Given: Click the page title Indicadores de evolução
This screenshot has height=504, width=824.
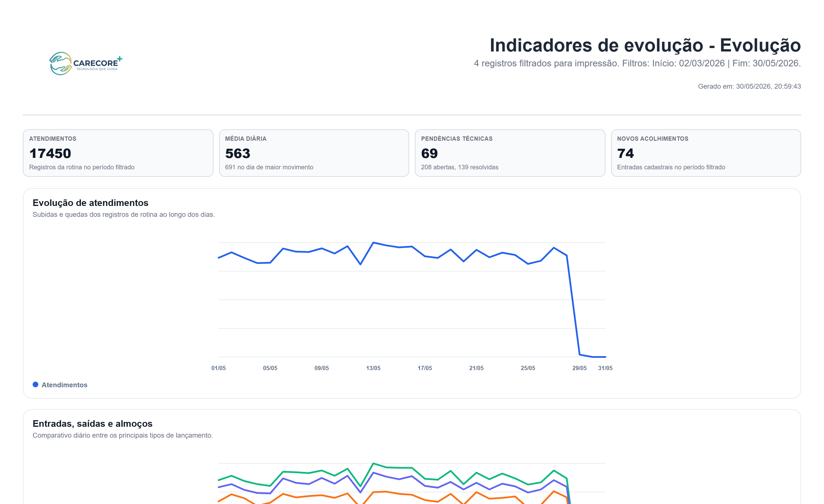Looking at the screenshot, I should pos(645,45).
